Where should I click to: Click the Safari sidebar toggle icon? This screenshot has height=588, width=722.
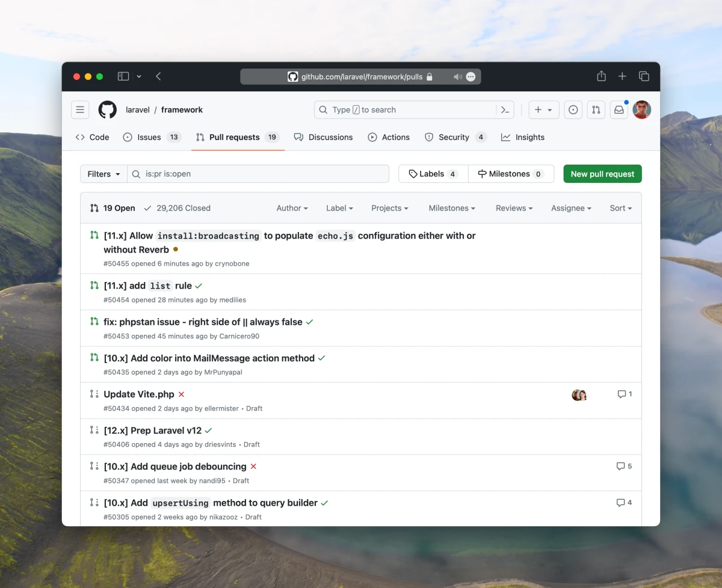123,76
